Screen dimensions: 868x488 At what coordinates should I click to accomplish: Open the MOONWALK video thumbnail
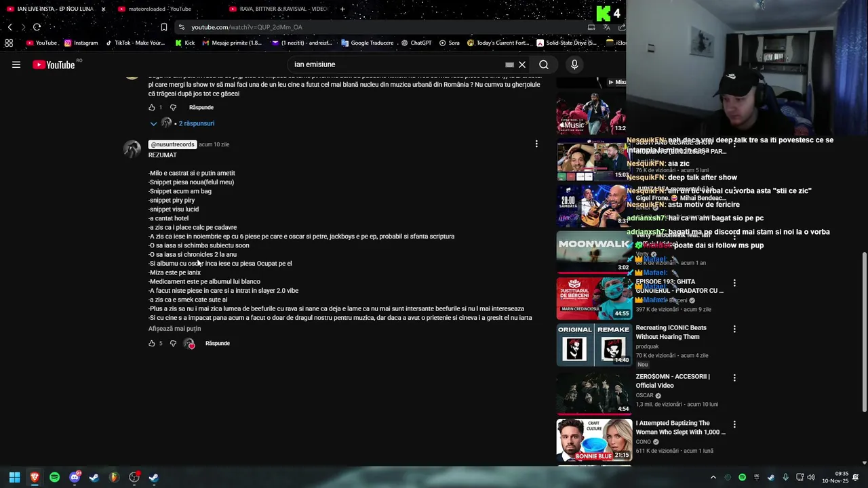tap(594, 251)
